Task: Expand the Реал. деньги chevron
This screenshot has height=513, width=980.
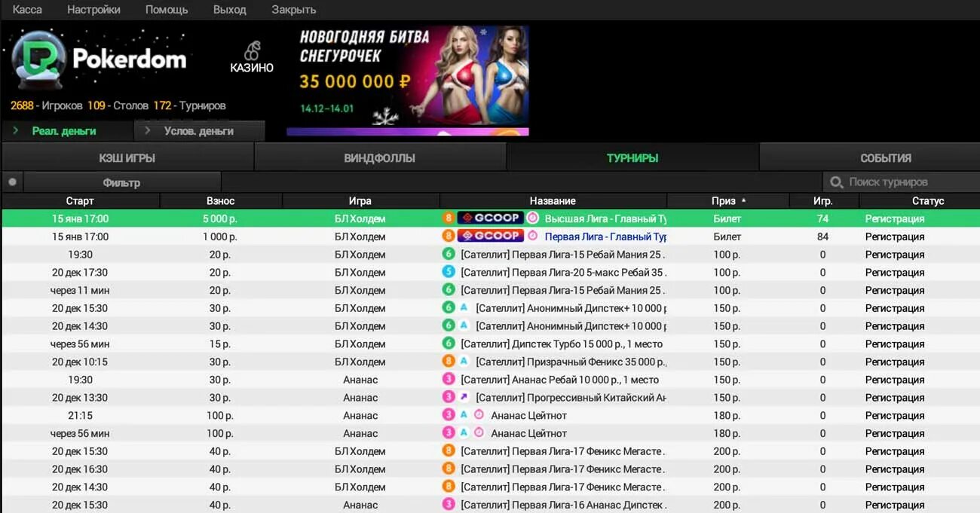Action: (16, 131)
